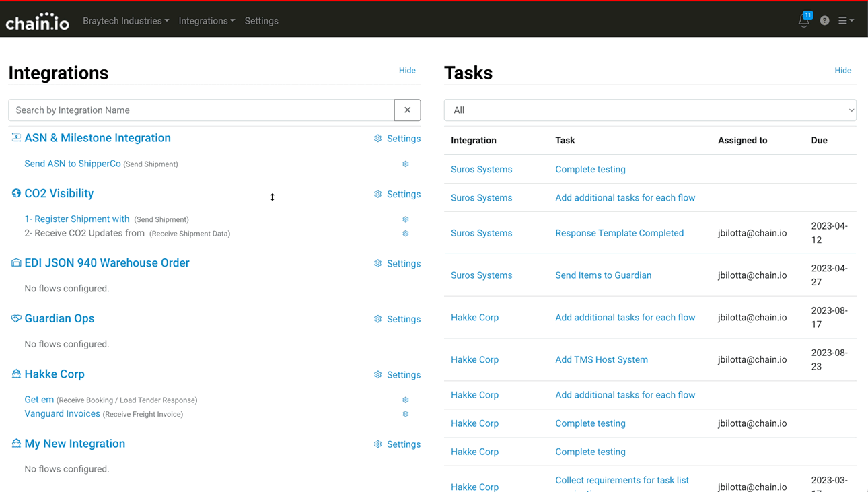The width and height of the screenshot is (868, 492).
Task: Click the My New Integration icon
Action: 16,444
